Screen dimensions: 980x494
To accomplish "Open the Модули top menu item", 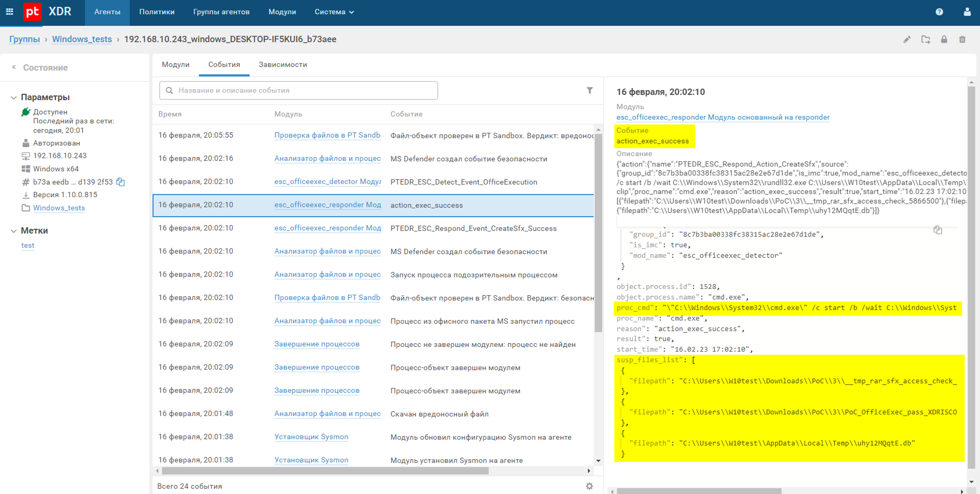I will pyautogui.click(x=282, y=12).
